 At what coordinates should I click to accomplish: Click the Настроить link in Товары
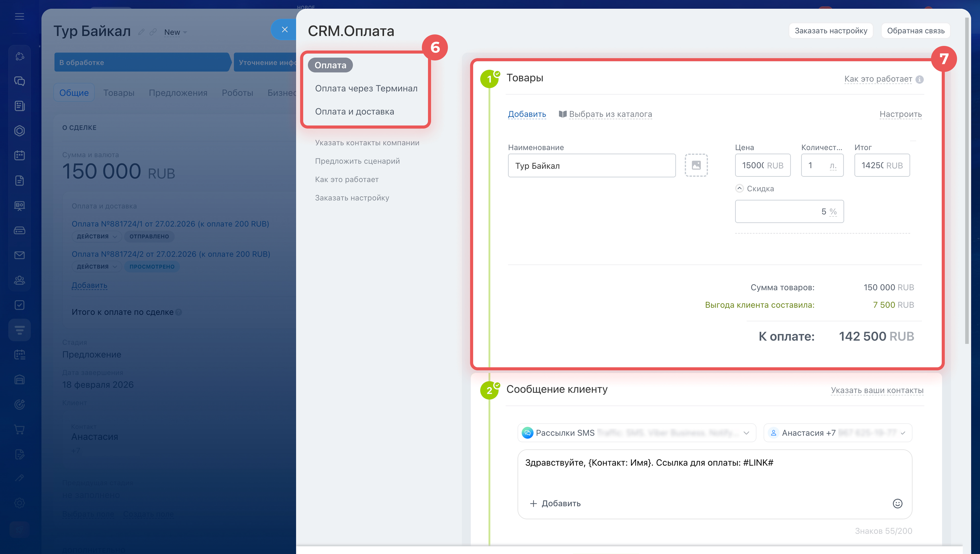tap(900, 114)
